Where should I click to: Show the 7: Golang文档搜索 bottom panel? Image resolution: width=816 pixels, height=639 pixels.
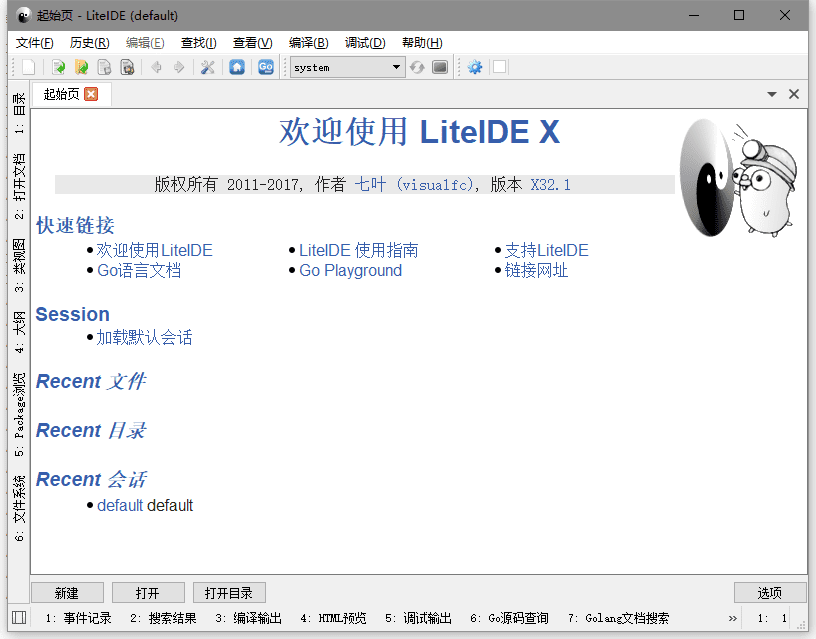point(618,618)
